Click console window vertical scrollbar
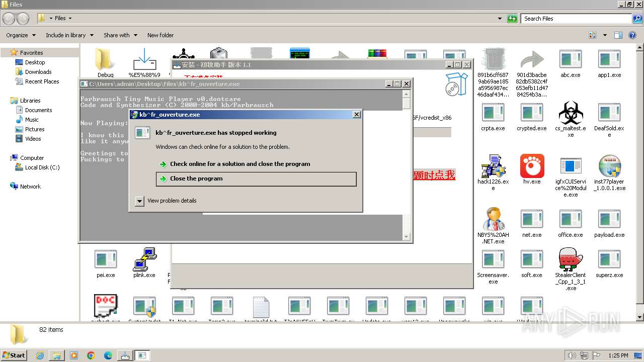This screenshot has height=362, width=644. click(x=407, y=165)
